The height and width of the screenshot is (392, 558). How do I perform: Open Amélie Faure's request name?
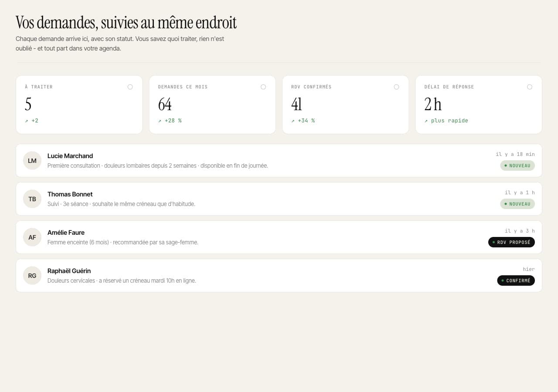[x=66, y=233]
